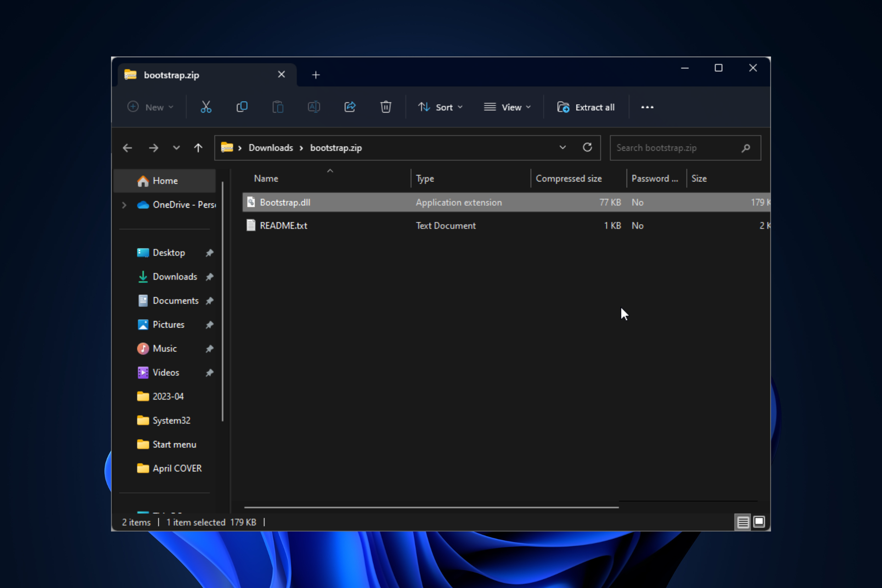Select the Bootstrap.dll file name
The height and width of the screenshot is (588, 882).
(285, 202)
